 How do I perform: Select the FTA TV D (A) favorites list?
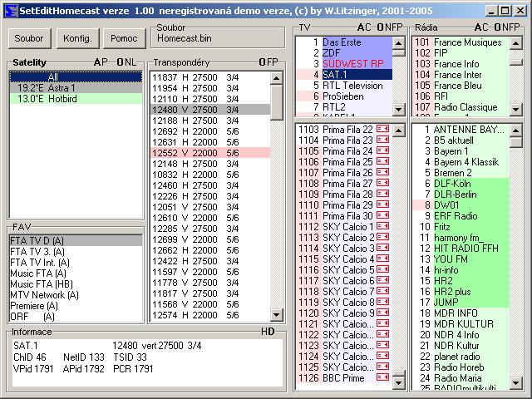pos(76,241)
